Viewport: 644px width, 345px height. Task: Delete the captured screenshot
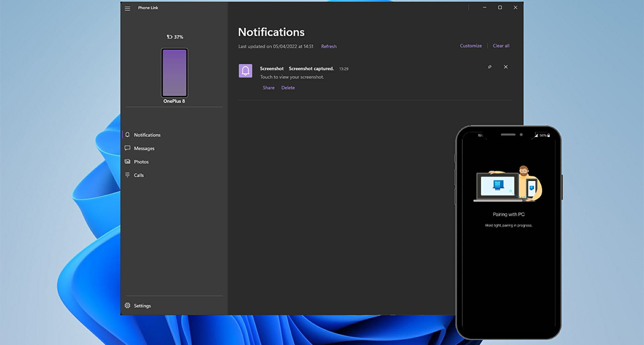(x=288, y=87)
